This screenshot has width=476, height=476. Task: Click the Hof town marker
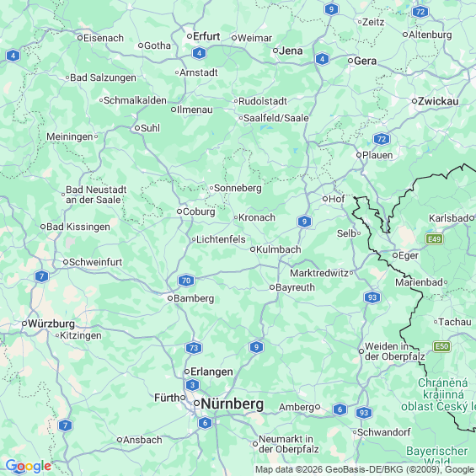(325, 199)
